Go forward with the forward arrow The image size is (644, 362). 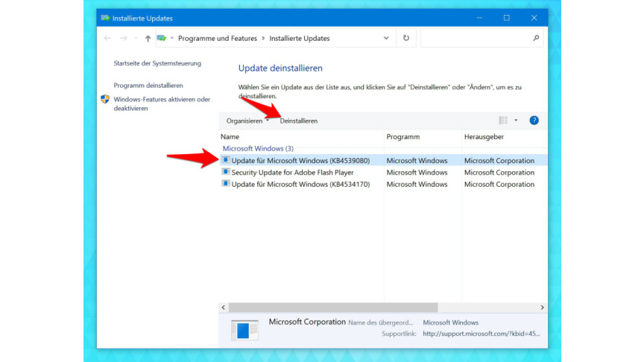tap(123, 38)
